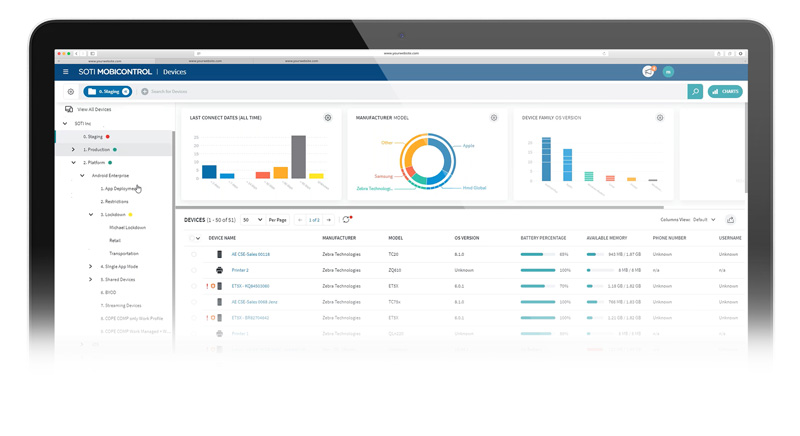Viewport: 800px width, 436px height.
Task: Click the browser sidebar toggle icon
Action: pyautogui.click(x=92, y=54)
